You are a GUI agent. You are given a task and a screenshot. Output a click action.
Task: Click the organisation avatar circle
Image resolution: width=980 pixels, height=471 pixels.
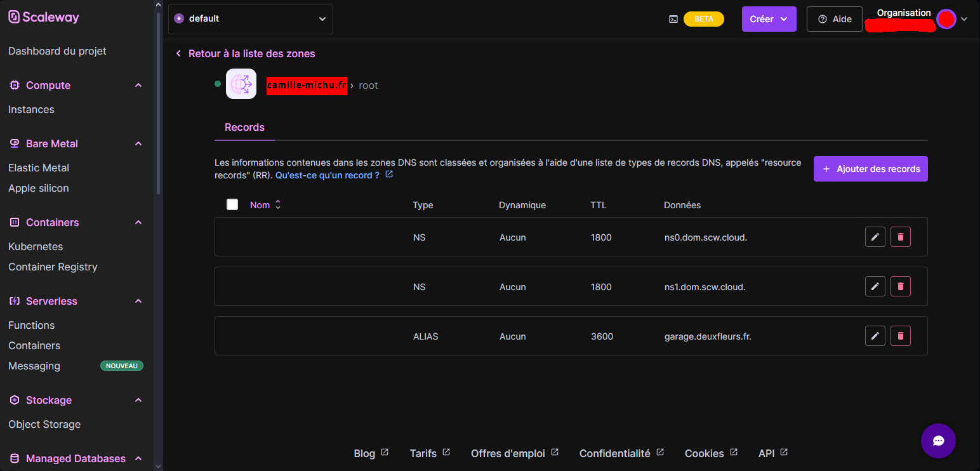tap(946, 19)
